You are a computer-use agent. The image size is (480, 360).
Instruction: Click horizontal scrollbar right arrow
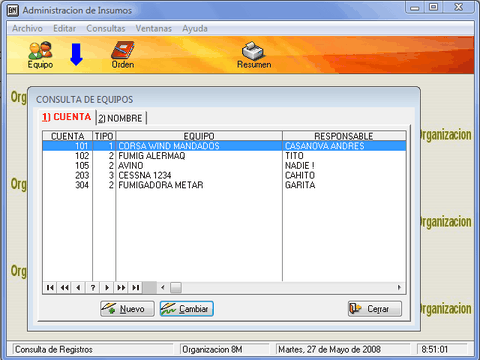399,287
